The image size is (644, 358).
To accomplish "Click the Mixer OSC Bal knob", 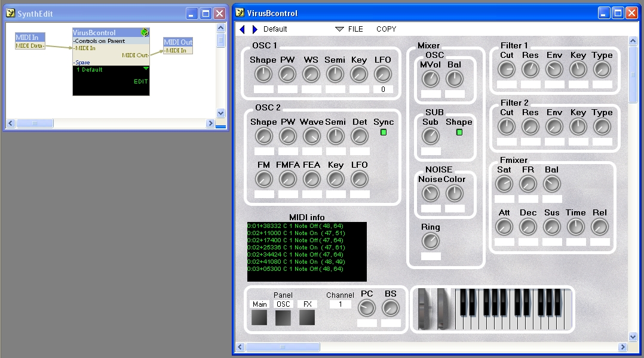I will click(x=454, y=79).
